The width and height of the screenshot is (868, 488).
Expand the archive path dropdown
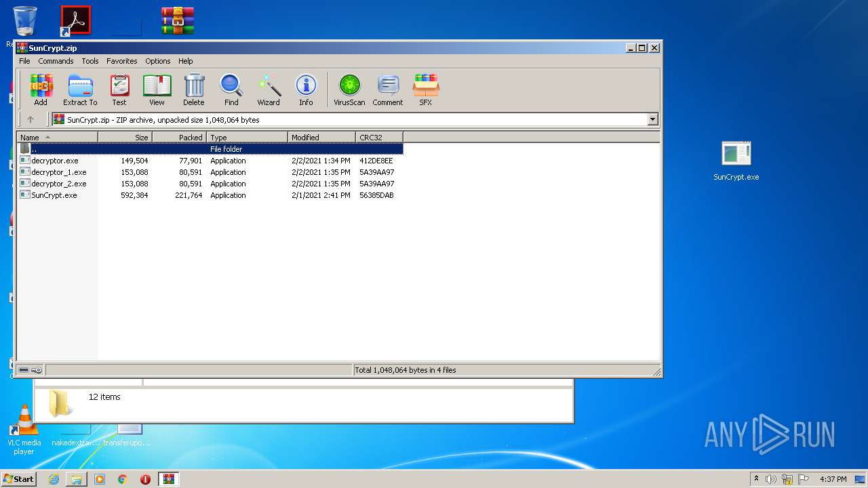pos(652,120)
